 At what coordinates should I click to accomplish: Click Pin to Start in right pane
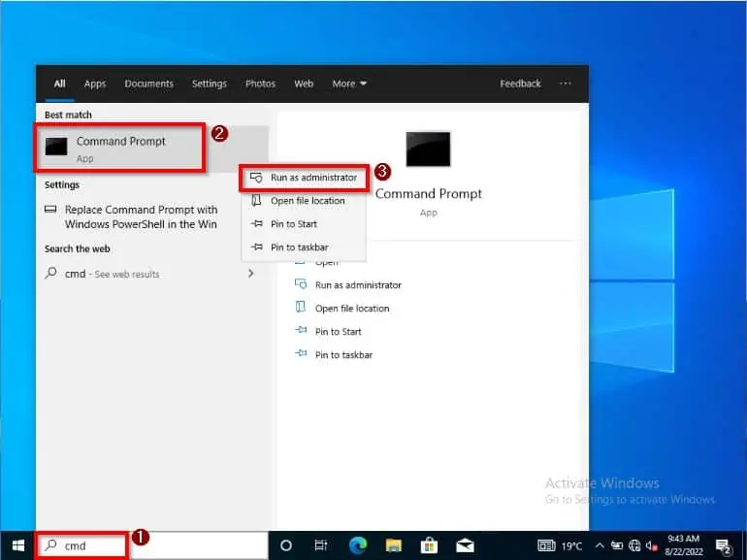[x=328, y=332]
